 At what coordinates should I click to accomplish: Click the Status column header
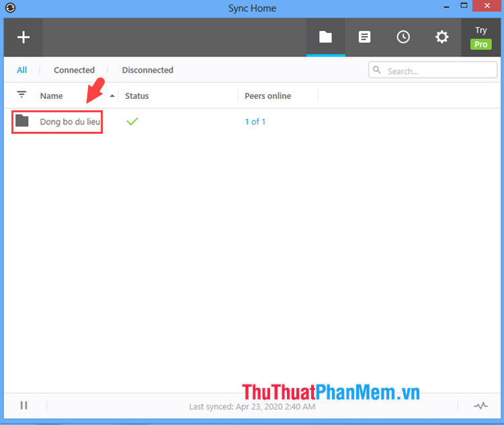(x=137, y=96)
